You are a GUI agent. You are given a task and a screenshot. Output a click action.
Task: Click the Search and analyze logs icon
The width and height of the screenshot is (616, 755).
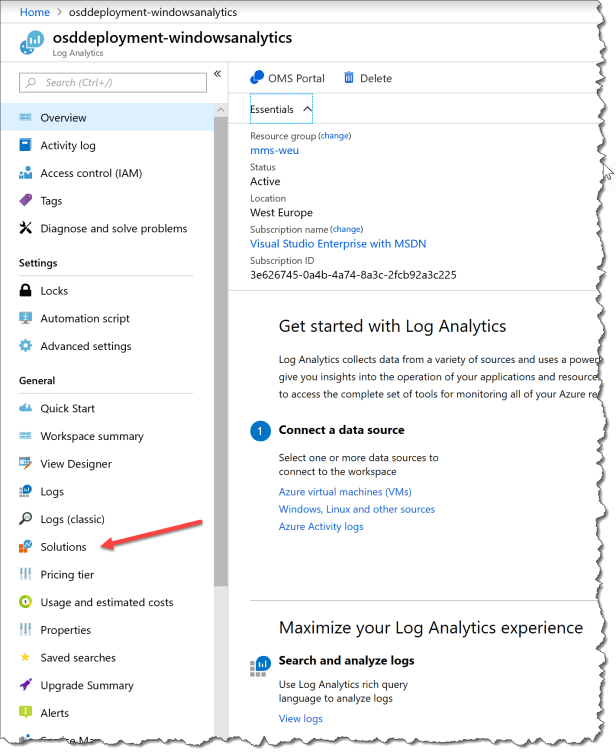point(261,666)
